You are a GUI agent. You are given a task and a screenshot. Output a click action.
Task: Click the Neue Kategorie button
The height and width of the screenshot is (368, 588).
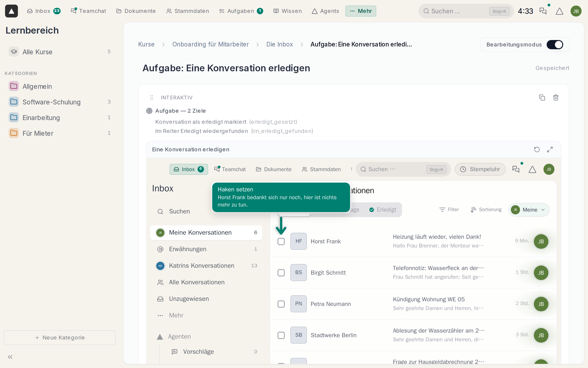60,338
